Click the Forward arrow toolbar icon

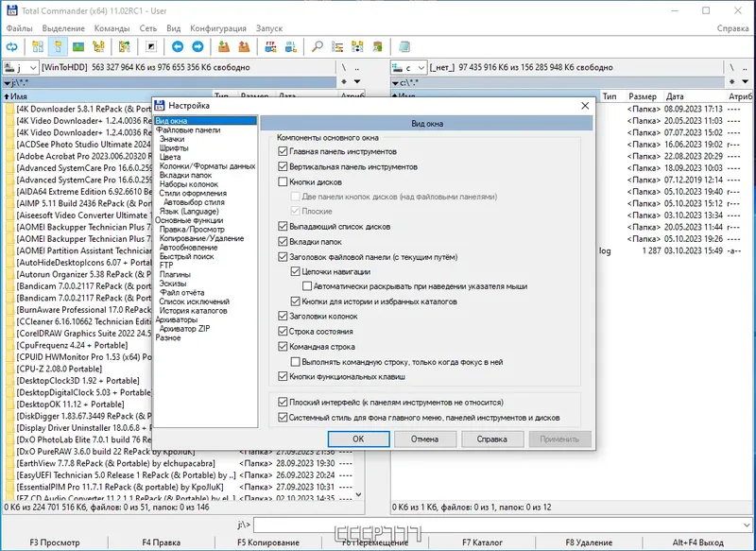pos(197,46)
